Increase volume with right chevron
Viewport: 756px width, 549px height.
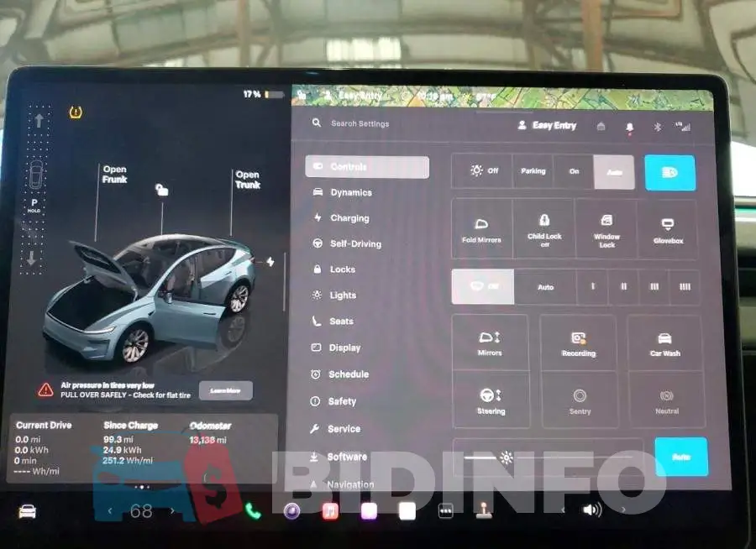click(623, 509)
